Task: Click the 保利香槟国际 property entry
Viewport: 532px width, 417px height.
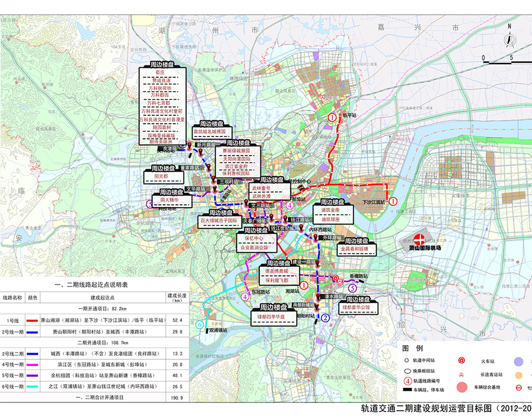Action: coord(236,174)
